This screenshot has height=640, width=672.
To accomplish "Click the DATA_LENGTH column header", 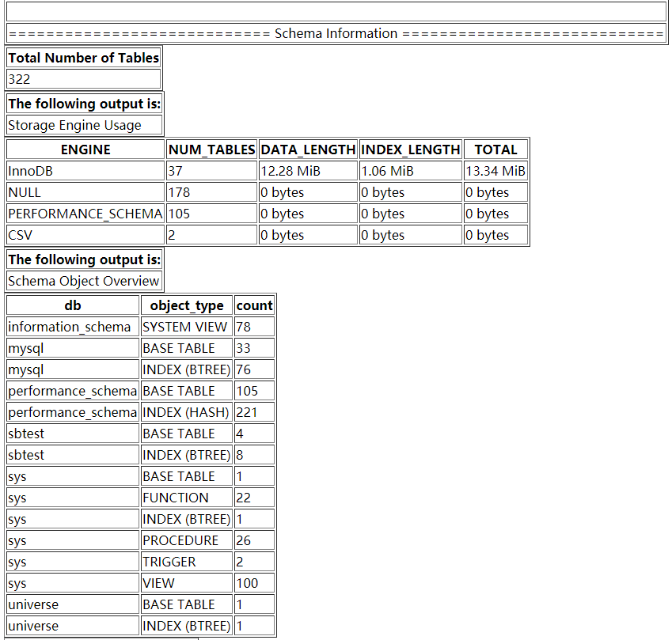I will click(x=308, y=150).
